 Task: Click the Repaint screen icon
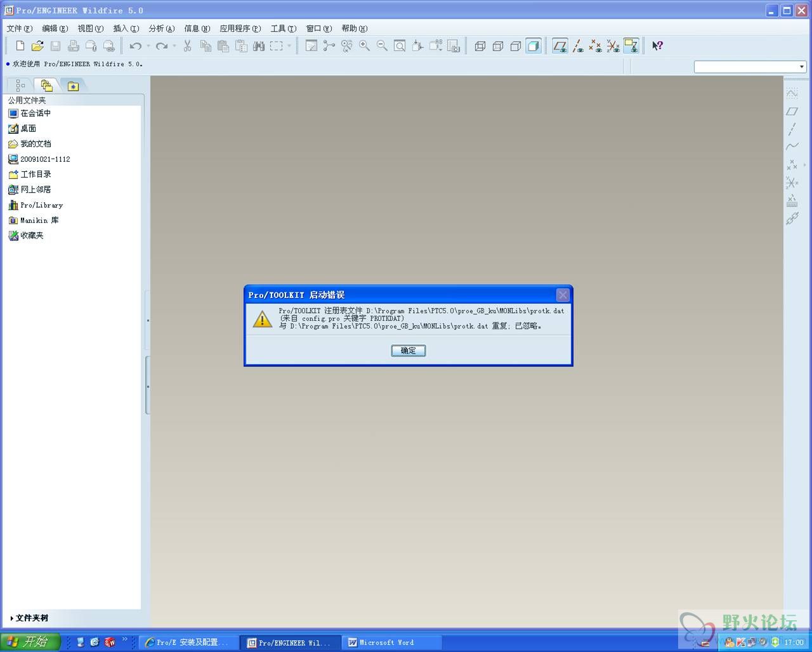point(311,46)
